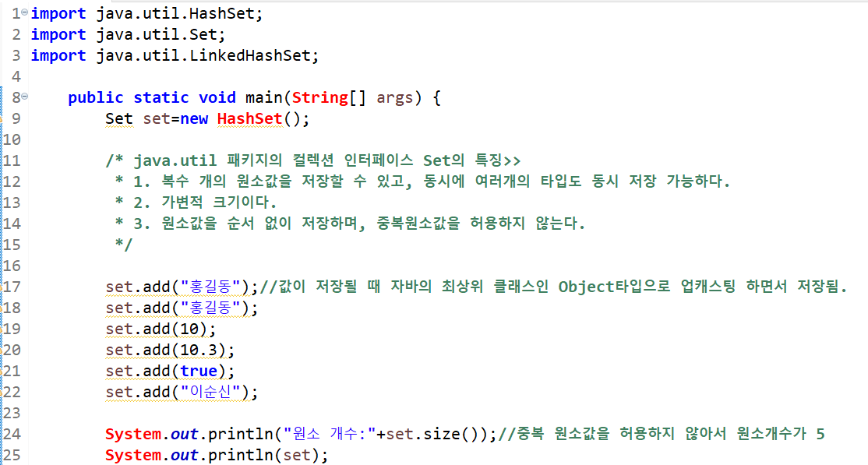Click 'System' on line 24
This screenshot has width=868, height=465.
tap(133, 434)
